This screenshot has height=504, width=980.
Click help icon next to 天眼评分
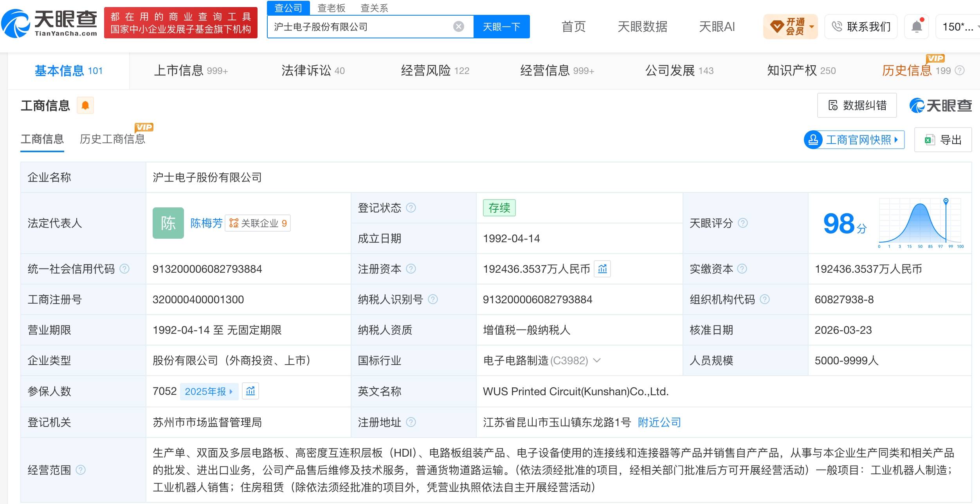[742, 223]
